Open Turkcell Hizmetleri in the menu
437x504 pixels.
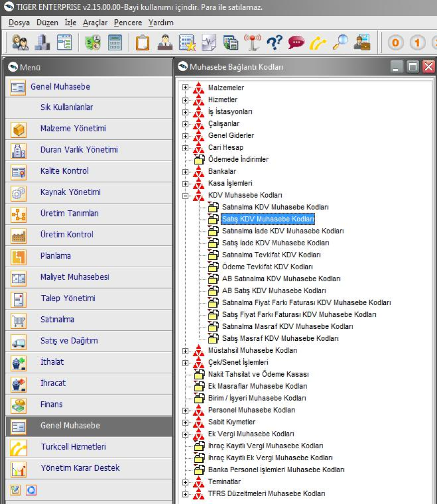coord(89,447)
